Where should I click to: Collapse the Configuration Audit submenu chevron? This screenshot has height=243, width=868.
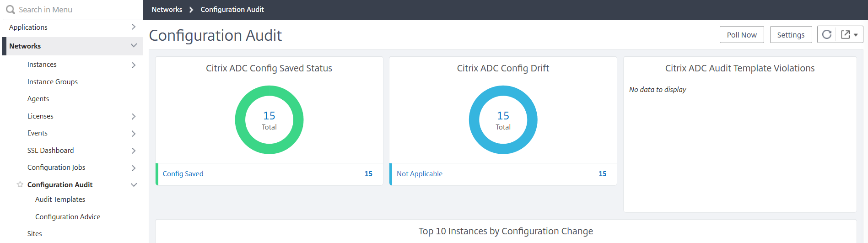coord(134,185)
